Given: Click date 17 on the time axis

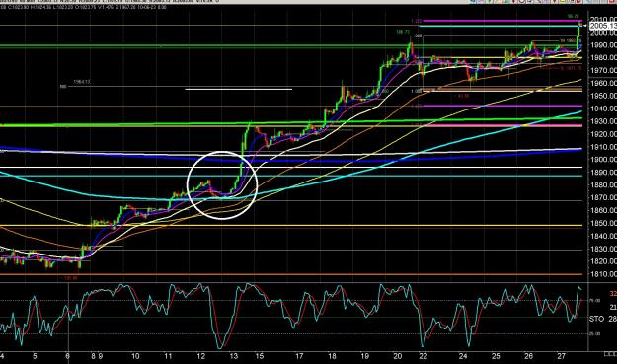Looking at the screenshot, I should tap(299, 356).
